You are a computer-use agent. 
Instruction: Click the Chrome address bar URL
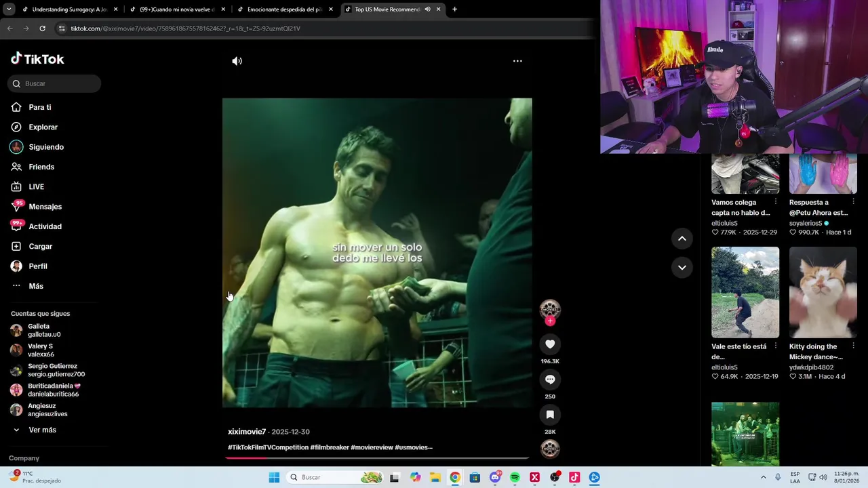coord(185,28)
